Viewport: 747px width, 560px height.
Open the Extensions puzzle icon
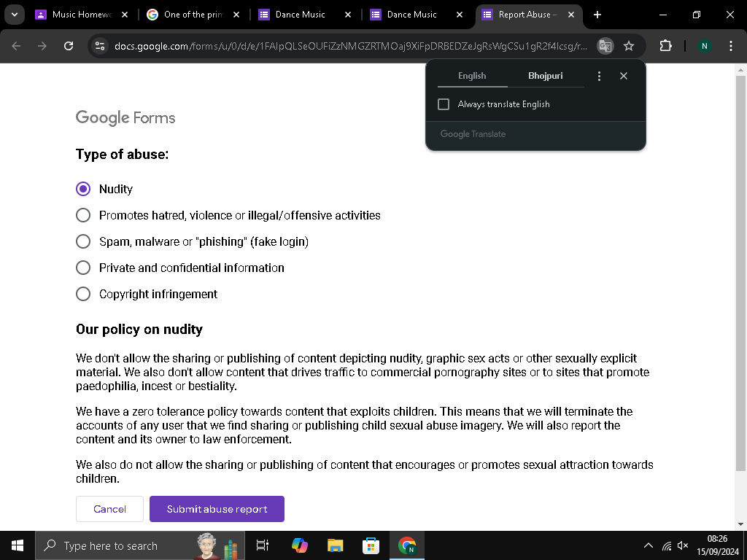pos(665,46)
